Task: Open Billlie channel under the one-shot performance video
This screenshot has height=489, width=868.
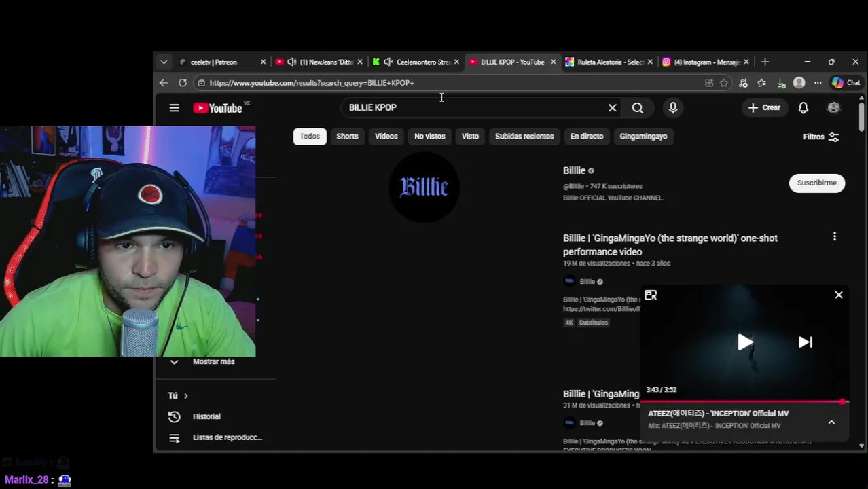Action: (x=587, y=281)
